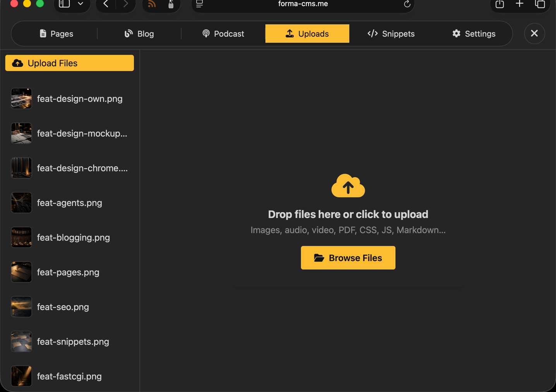556x392 pixels.
Task: Open the Settings tab
Action: (x=474, y=34)
